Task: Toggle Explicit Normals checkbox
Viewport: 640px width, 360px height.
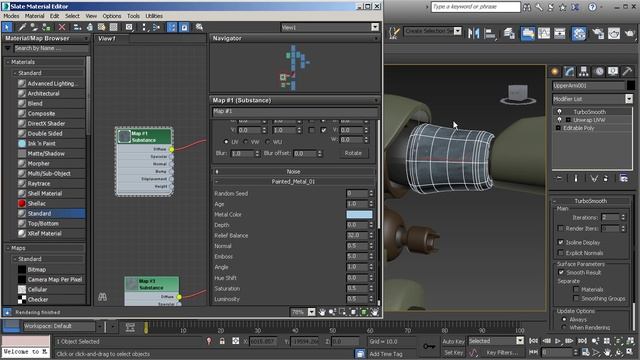Action: point(560,253)
